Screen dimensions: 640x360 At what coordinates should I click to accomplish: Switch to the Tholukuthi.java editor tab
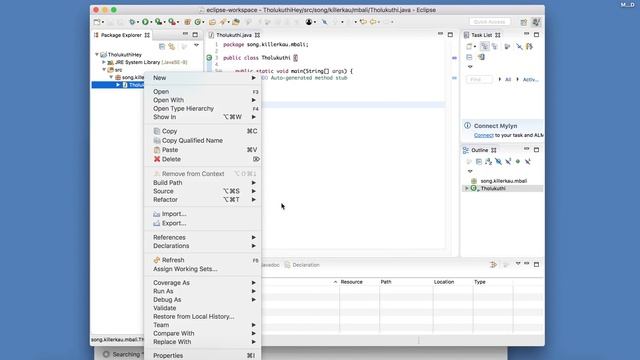click(234, 35)
